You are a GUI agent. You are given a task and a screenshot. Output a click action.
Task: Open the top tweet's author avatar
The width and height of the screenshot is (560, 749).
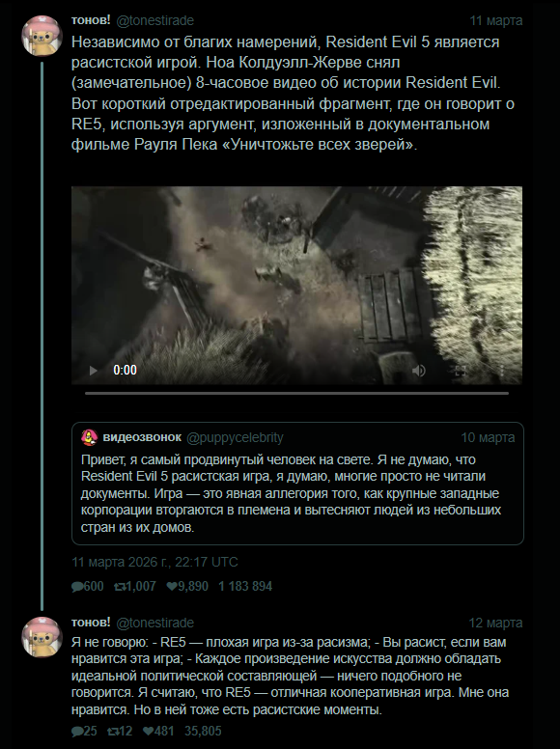coord(42,36)
